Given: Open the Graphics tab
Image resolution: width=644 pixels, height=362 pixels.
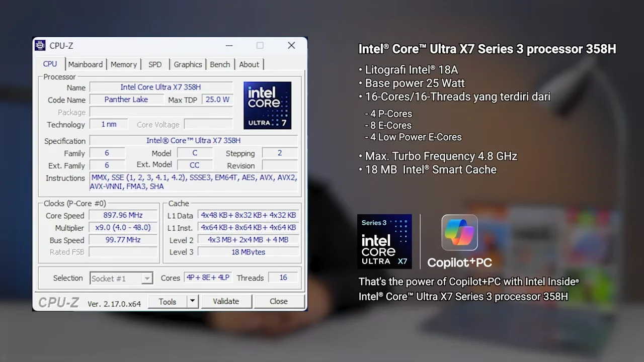Looking at the screenshot, I should 188,64.
